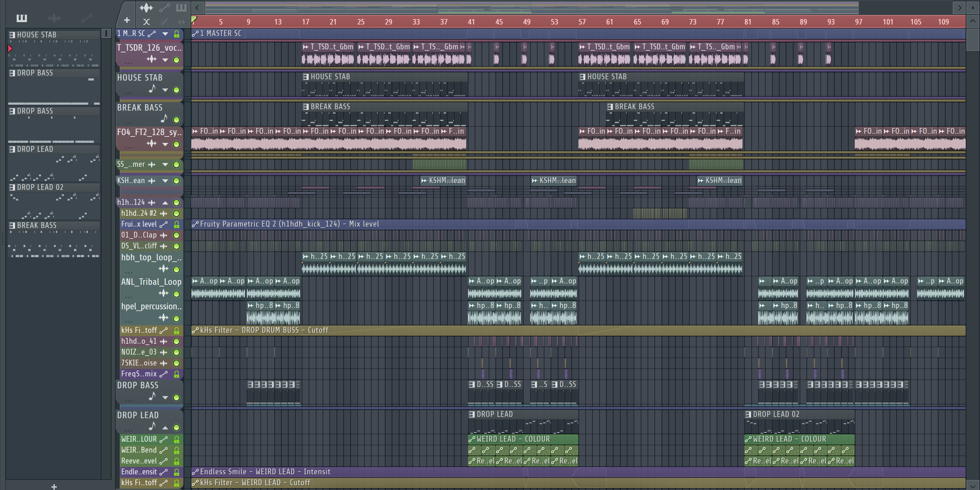The height and width of the screenshot is (490, 980).
Task: Click the vertical scrollbar up arrow
Action: 973,21
